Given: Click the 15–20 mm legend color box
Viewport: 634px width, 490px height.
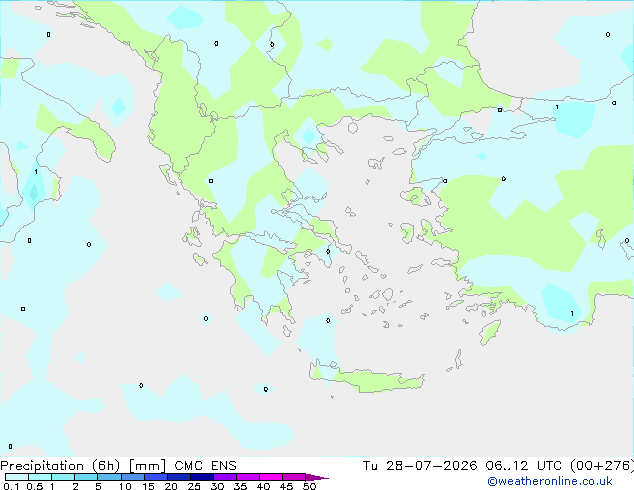Looking at the screenshot, I should coord(156,477).
